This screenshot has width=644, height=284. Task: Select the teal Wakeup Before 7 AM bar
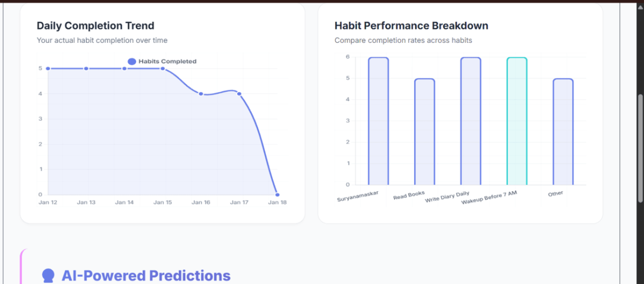(517, 121)
